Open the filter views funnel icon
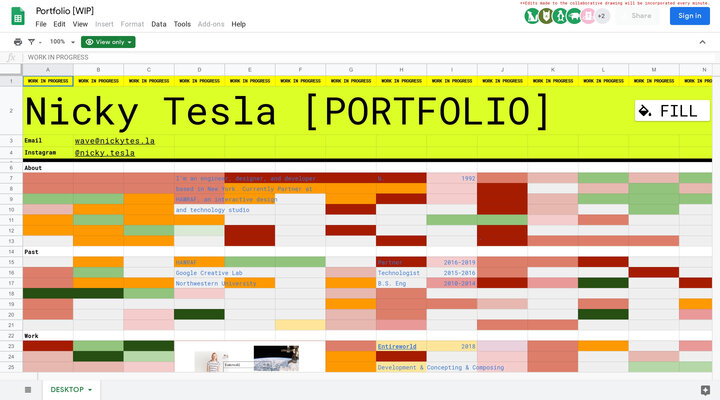The height and width of the screenshot is (400, 720). click(x=33, y=42)
